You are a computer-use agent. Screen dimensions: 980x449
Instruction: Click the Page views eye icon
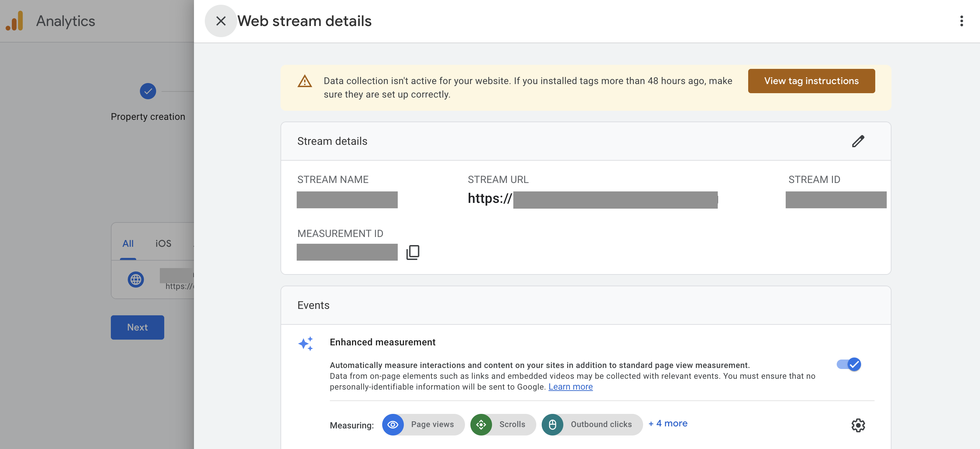coord(393,424)
